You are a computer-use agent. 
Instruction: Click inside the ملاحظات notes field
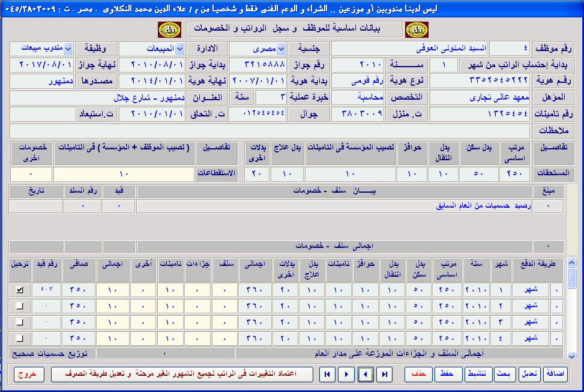[270, 131]
